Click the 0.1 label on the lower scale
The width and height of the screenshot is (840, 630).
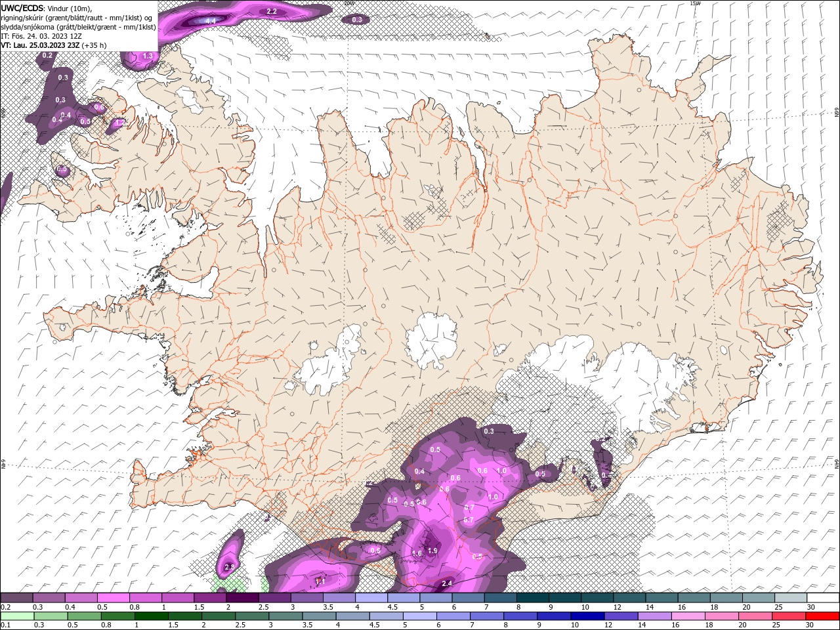[5, 625]
